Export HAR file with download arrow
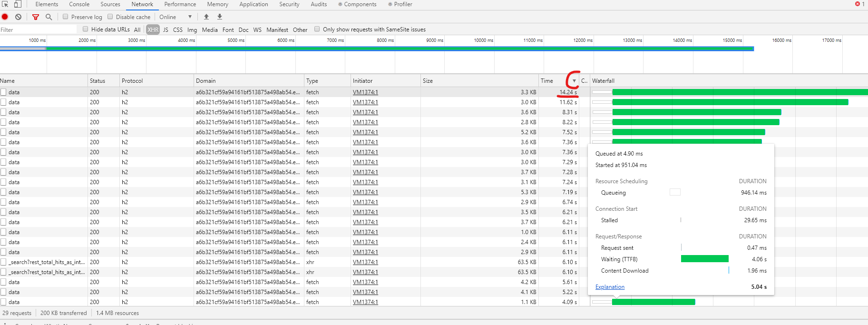The image size is (868, 325). (220, 17)
